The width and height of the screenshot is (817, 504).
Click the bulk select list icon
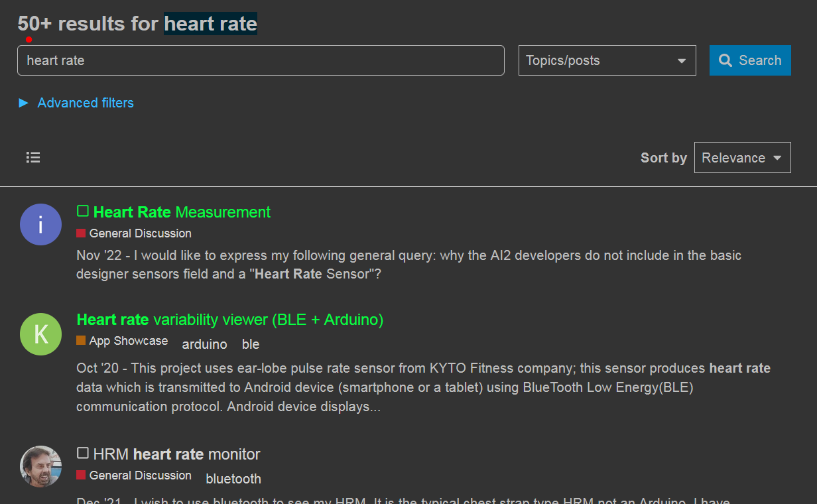[33, 157]
